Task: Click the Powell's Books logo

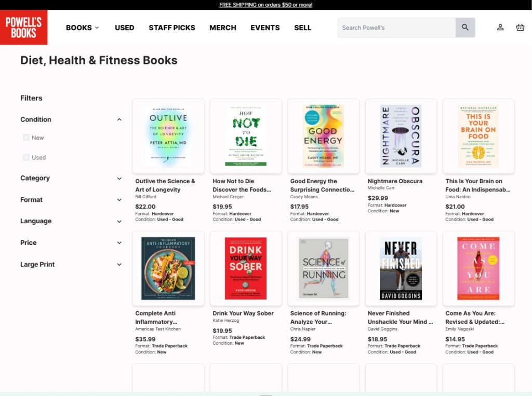Action: 24,27
